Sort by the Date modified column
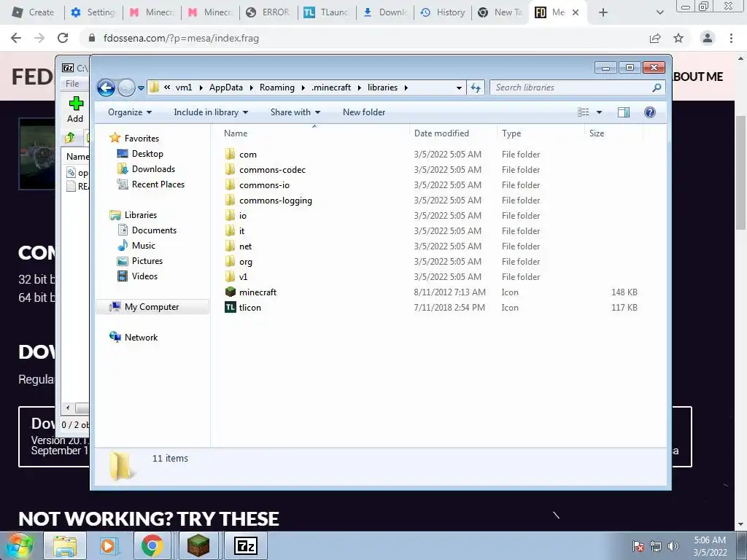 point(441,133)
